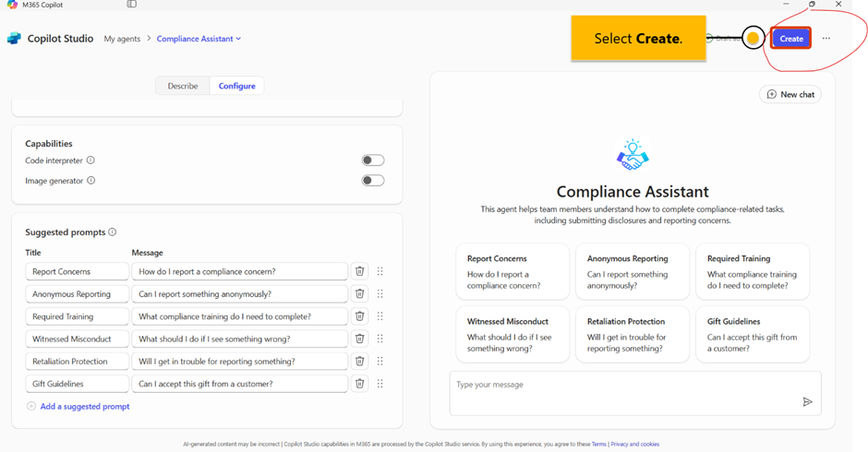Select the Retaliation Protection prompt card

[633, 335]
